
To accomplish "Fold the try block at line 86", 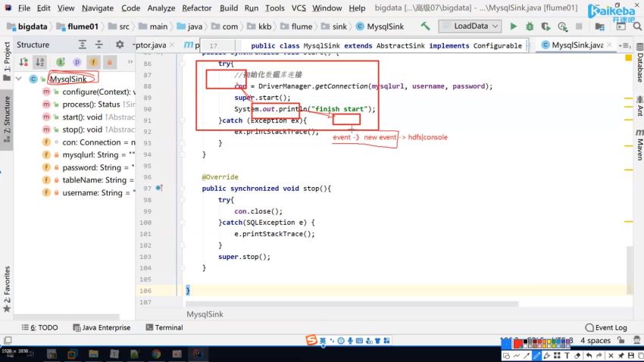I will tap(182, 64).
